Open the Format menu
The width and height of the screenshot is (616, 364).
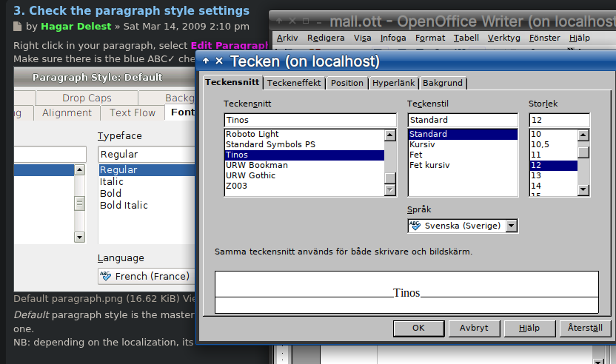pos(430,38)
